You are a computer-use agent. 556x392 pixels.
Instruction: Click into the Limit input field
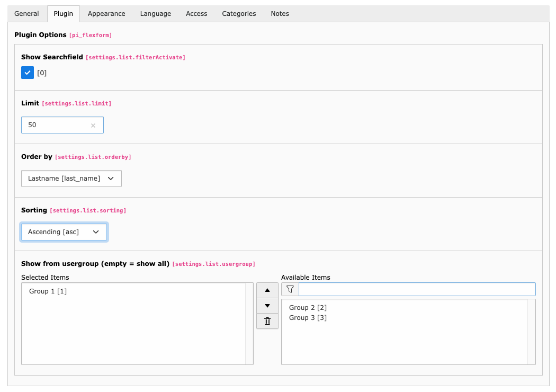[56, 126]
